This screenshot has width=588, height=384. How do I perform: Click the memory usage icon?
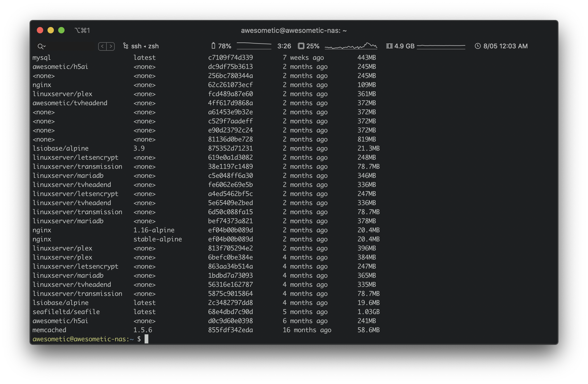[389, 46]
